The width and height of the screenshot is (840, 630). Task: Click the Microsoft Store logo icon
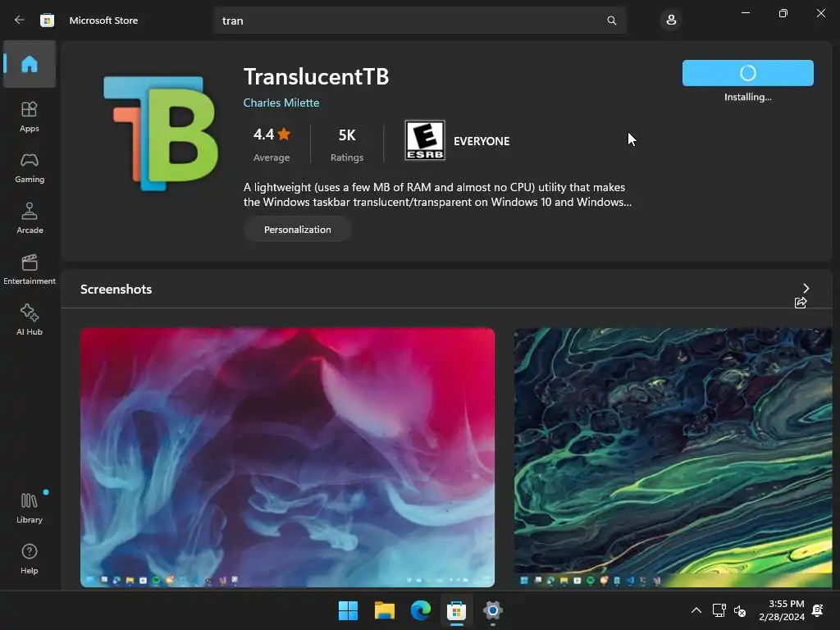(x=47, y=21)
